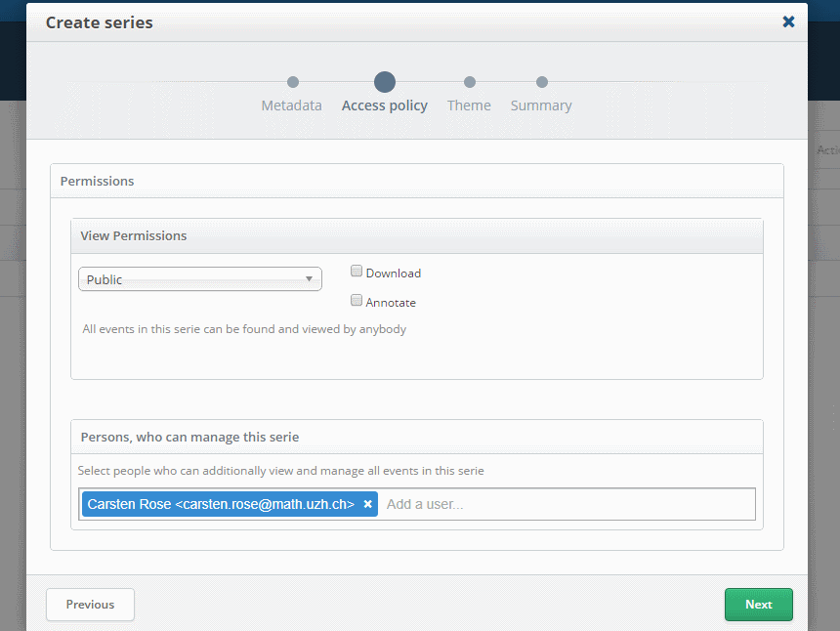
Task: Enable the Download checkbox
Action: click(357, 272)
